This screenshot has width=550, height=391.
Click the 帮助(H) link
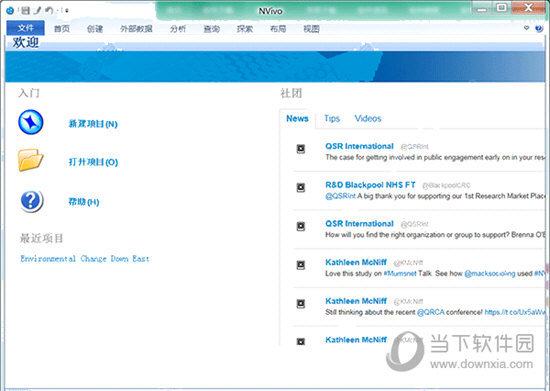[84, 202]
